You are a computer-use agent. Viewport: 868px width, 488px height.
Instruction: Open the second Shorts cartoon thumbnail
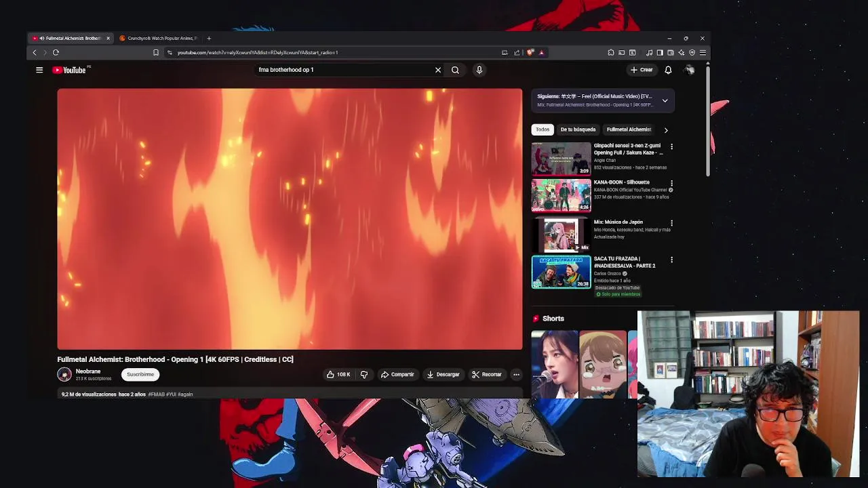tap(603, 365)
